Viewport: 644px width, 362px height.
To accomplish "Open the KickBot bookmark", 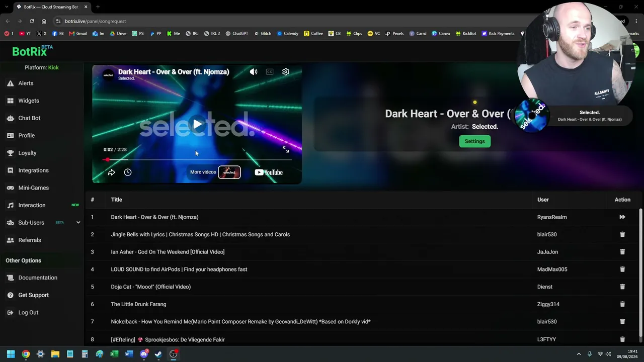I will tap(465, 34).
